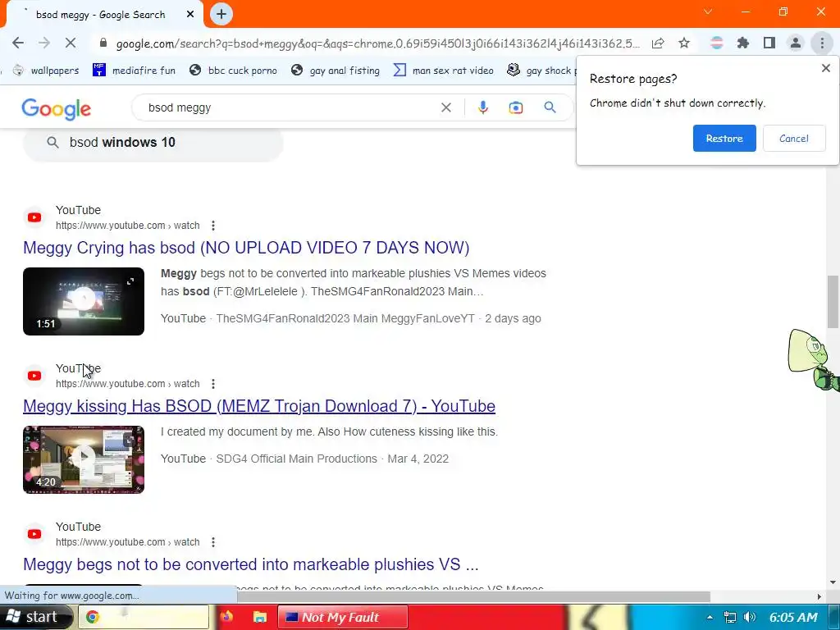Image resolution: width=840 pixels, height=630 pixels.
Task: Open options for the Meggy kissing result
Action: pos(213,384)
